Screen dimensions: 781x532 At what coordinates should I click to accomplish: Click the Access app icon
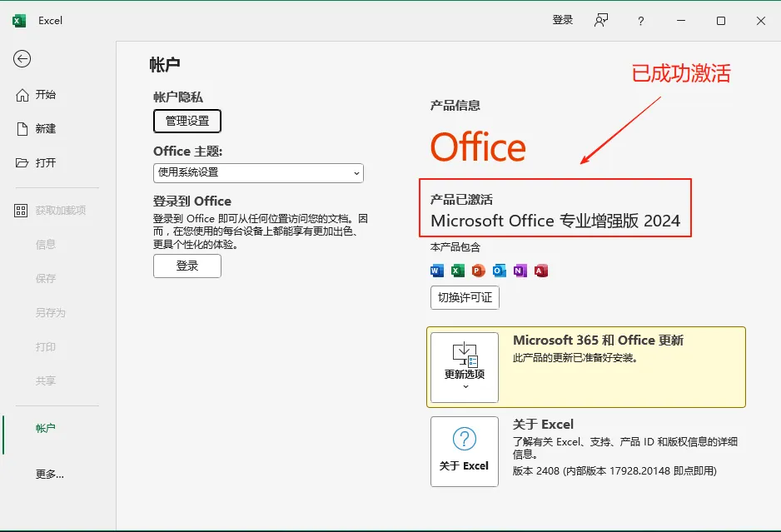point(541,271)
